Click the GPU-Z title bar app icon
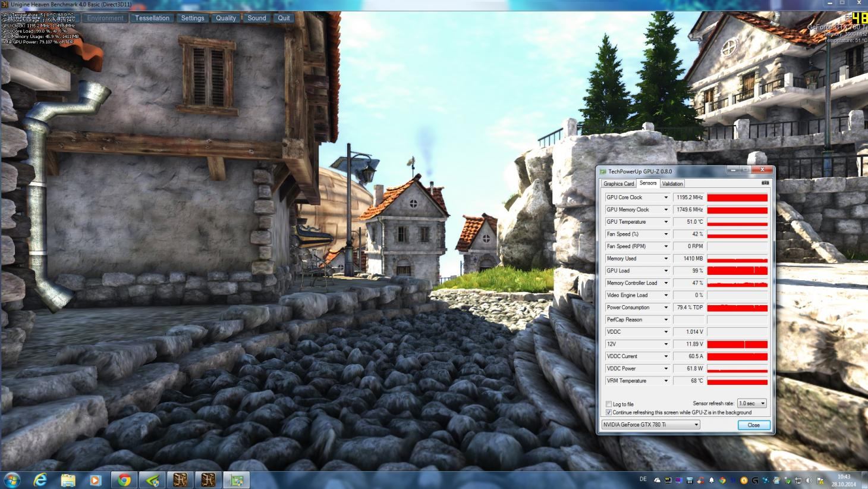Image resolution: width=868 pixels, height=489 pixels. pyautogui.click(x=603, y=171)
